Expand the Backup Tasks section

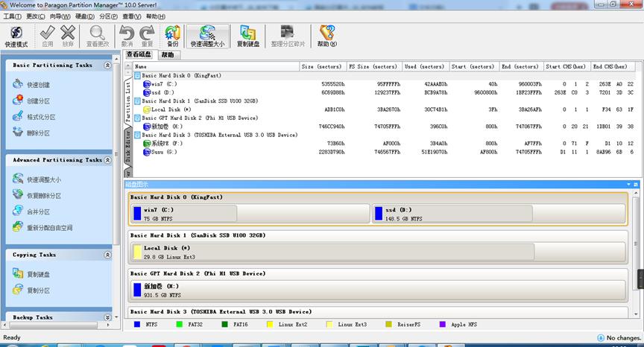click(107, 317)
